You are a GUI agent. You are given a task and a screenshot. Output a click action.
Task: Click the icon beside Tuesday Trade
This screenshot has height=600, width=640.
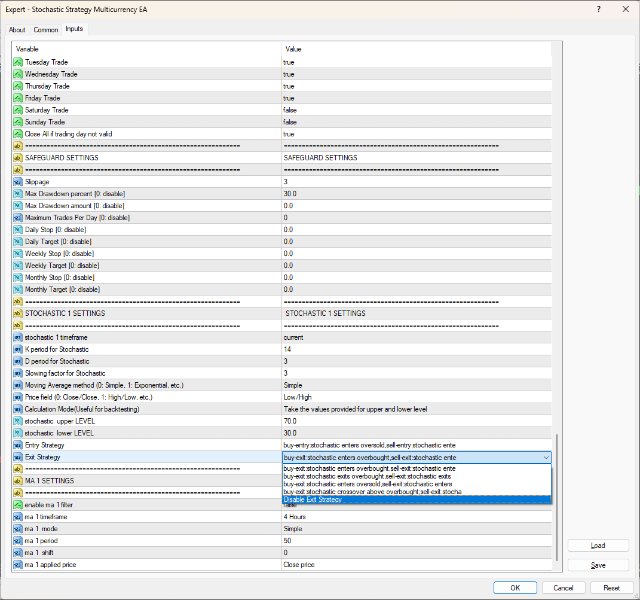pos(18,62)
